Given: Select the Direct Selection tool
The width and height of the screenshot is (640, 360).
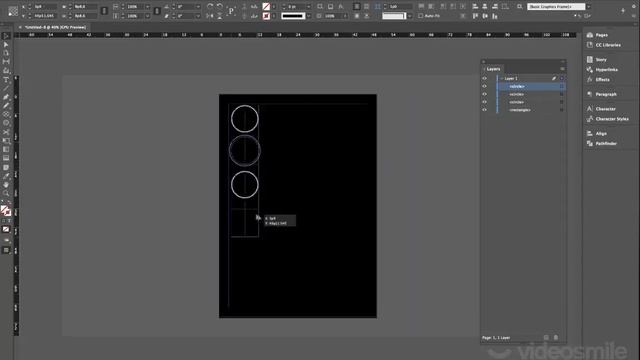Looking at the screenshot, I should pyautogui.click(x=6, y=44).
